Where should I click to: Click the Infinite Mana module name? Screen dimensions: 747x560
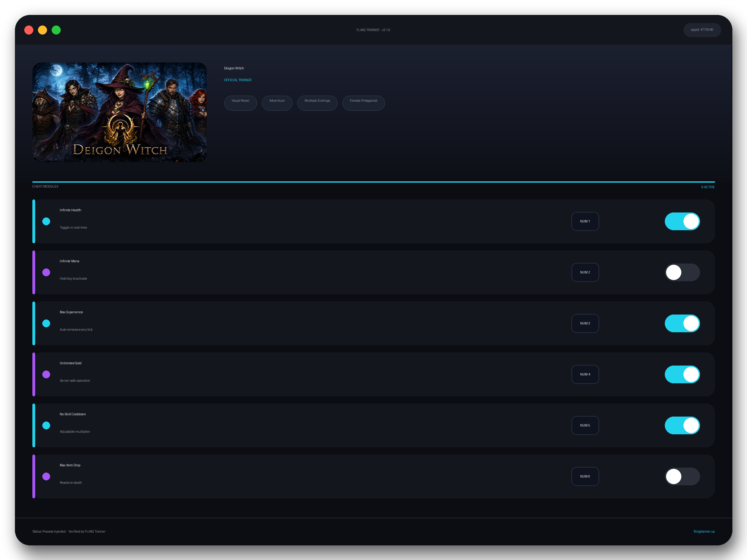pos(70,261)
